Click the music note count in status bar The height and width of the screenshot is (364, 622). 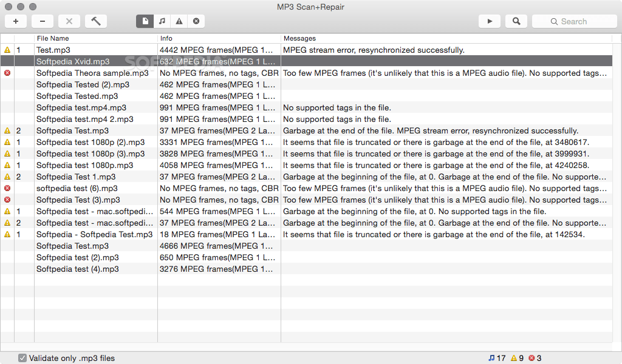tap(496, 358)
